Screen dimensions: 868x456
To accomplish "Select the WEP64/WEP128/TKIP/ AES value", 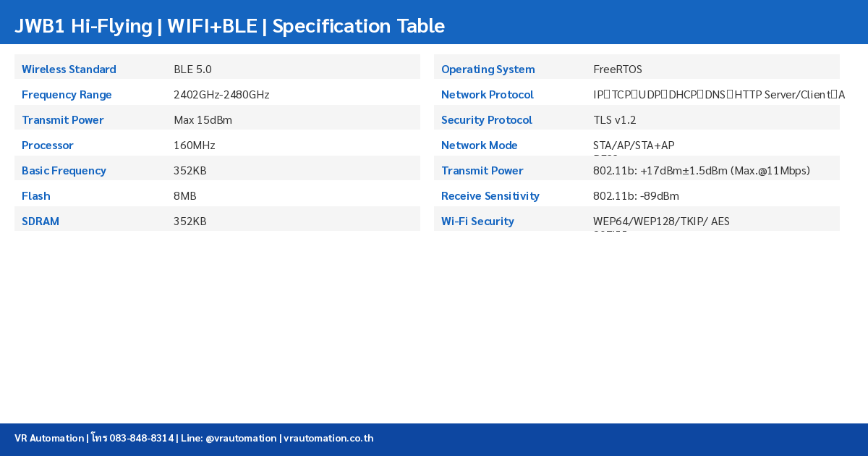I will [x=661, y=221].
